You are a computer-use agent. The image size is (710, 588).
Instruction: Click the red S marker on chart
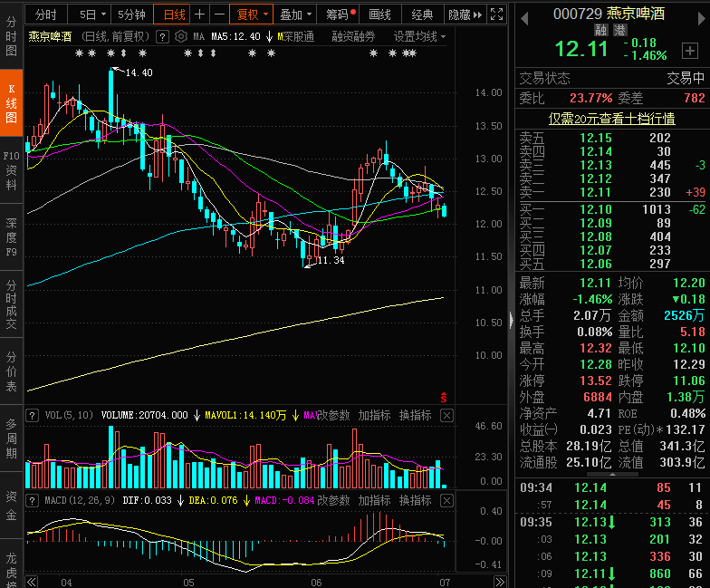444,397
